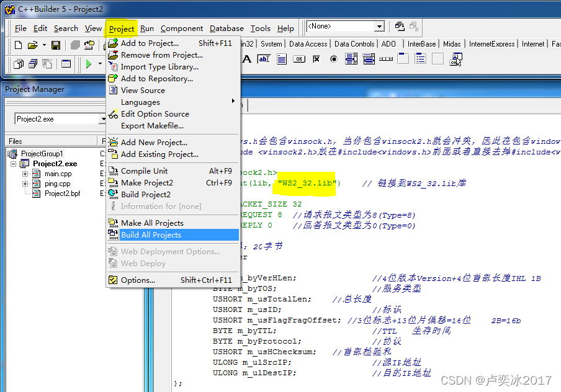The width and height of the screenshot is (561, 392).
Task: Choose View Source in Project menu
Action: pyautogui.click(x=173, y=91)
